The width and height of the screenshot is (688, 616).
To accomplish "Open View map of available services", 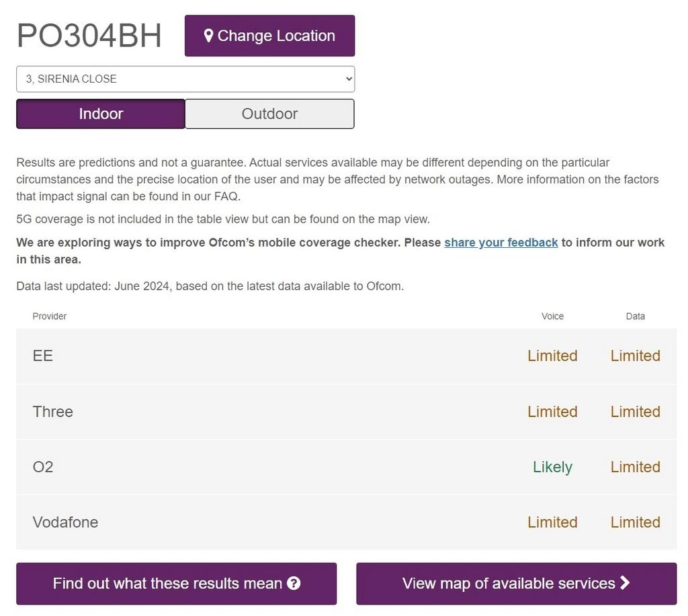I will click(x=516, y=583).
